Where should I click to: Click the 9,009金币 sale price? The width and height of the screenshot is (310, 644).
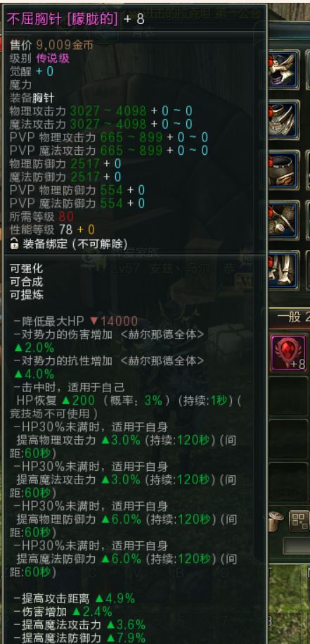click(65, 45)
